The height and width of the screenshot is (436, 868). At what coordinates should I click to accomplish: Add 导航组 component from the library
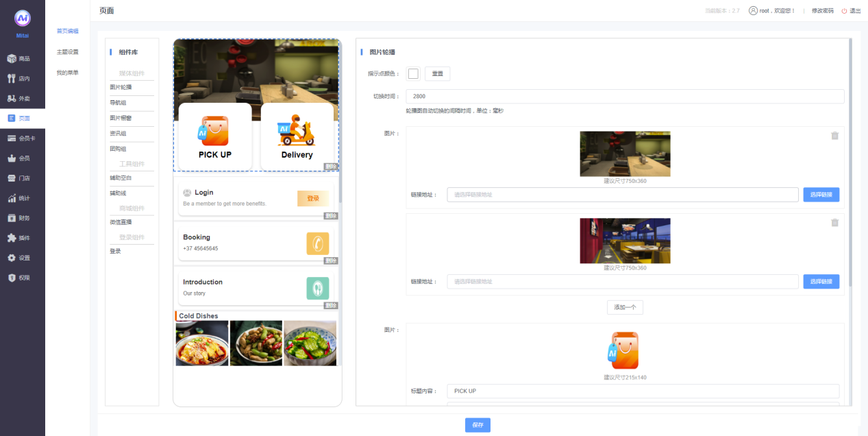(x=119, y=103)
